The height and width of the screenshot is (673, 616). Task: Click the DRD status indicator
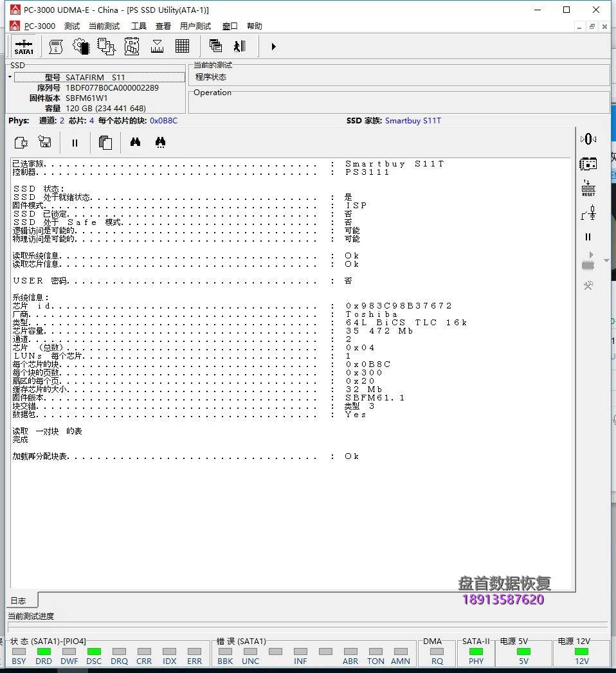pos(44,652)
